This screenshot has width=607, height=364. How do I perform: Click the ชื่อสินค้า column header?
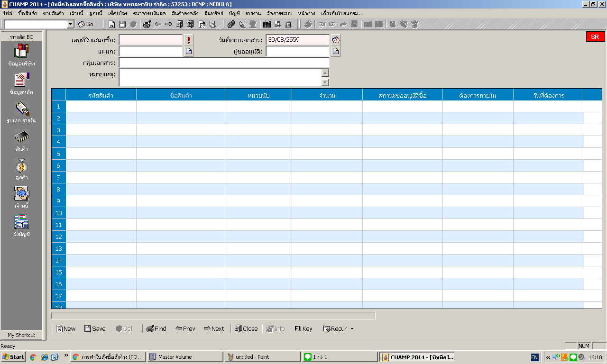pyautogui.click(x=181, y=95)
